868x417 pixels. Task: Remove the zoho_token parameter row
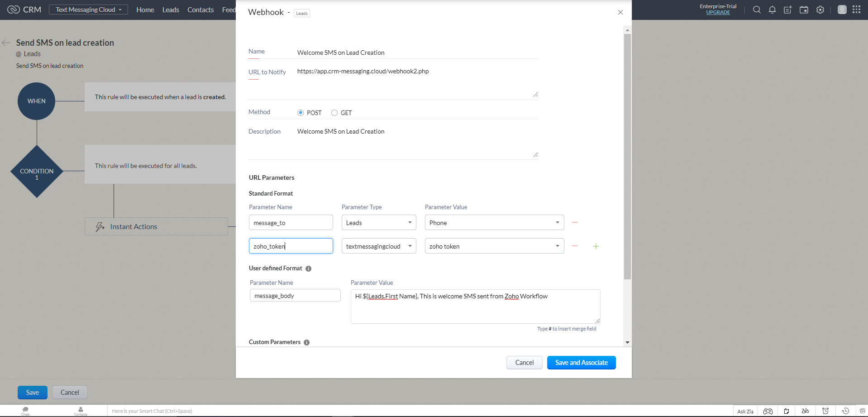(x=575, y=246)
